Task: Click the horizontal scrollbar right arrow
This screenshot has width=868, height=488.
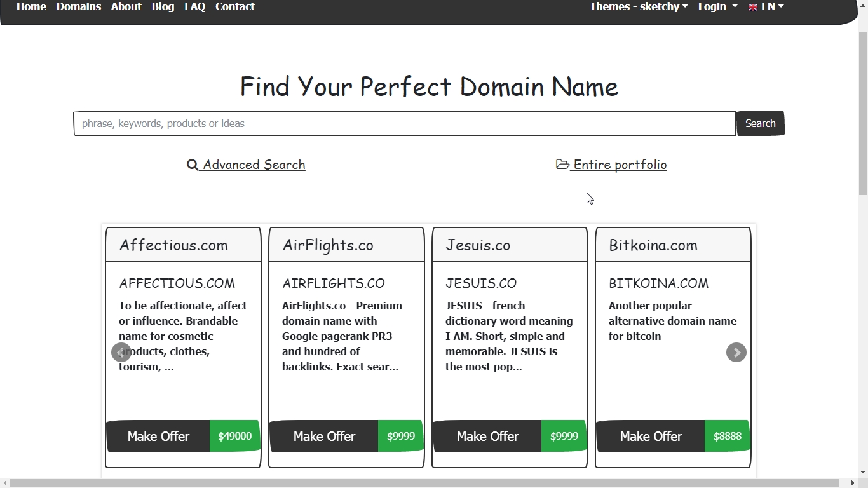Action: [x=852, y=484]
